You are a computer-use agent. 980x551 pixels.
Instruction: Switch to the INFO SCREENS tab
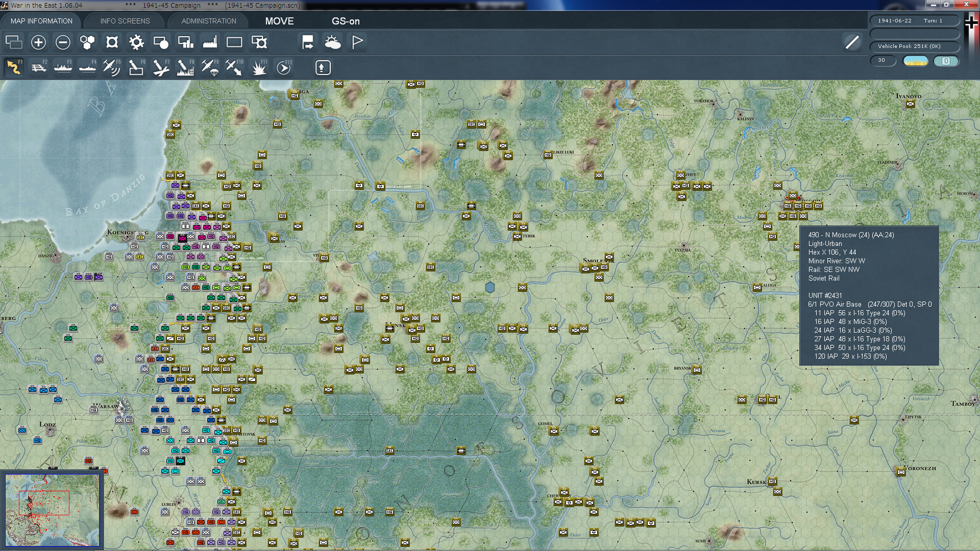(125, 21)
